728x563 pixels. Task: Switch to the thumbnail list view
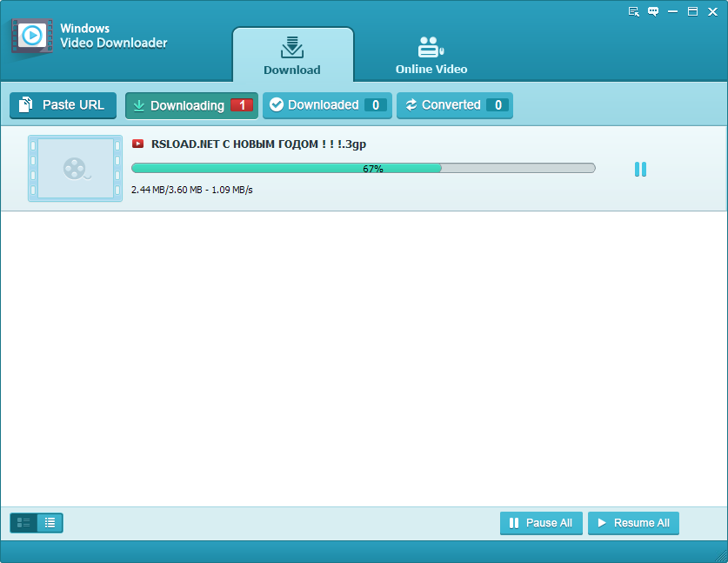[23, 523]
